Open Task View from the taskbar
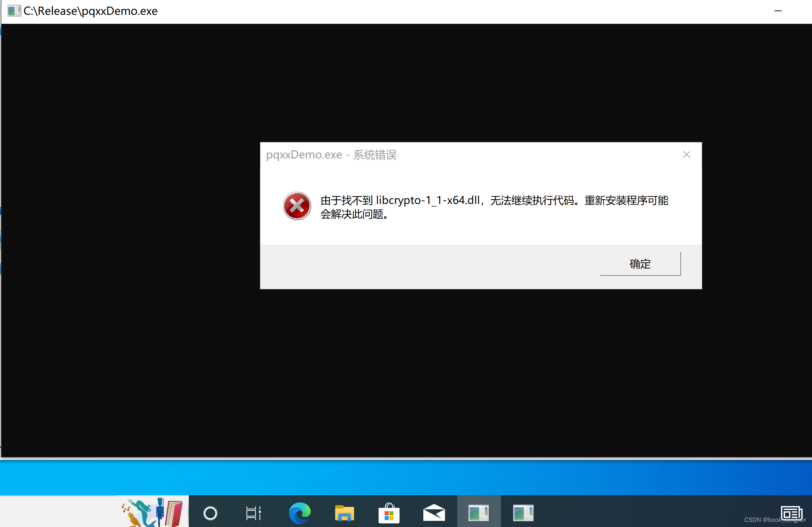This screenshot has height=527, width=812. 253,513
